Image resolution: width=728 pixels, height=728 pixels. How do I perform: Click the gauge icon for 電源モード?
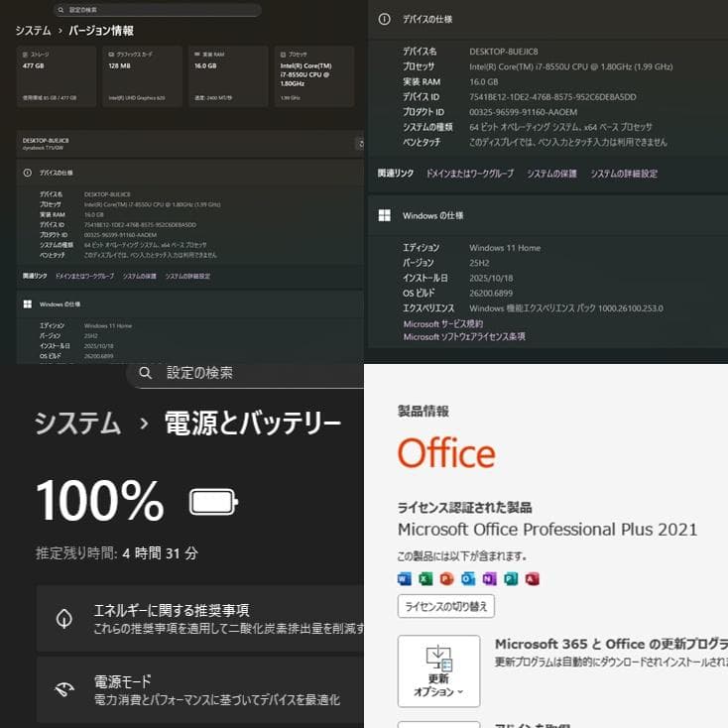coord(64,689)
